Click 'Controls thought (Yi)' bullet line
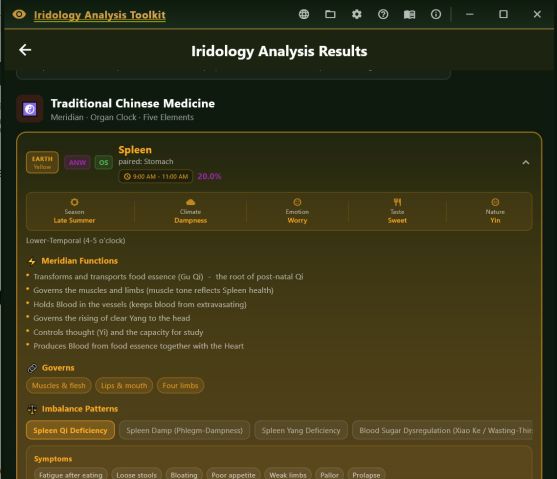557x479 pixels. point(118,332)
